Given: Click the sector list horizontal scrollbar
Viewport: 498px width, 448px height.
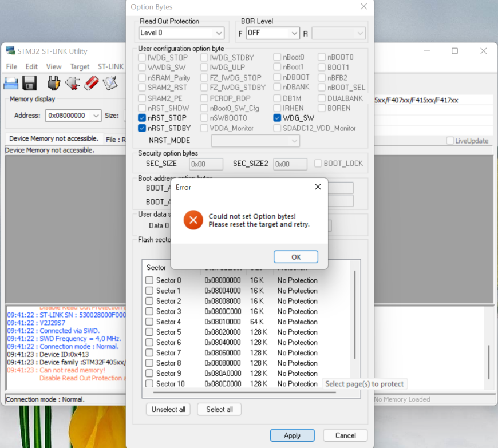Looking at the screenshot, I should click(244, 393).
